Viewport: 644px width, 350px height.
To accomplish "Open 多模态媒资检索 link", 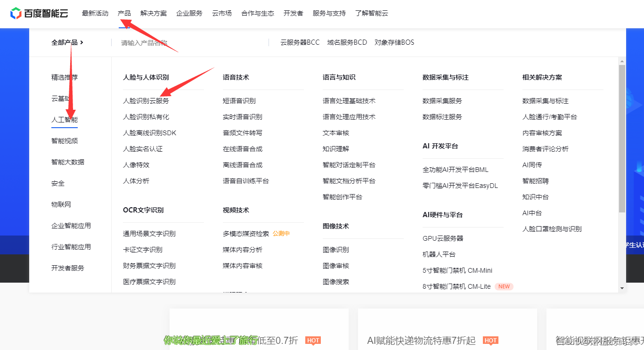I will click(246, 234).
